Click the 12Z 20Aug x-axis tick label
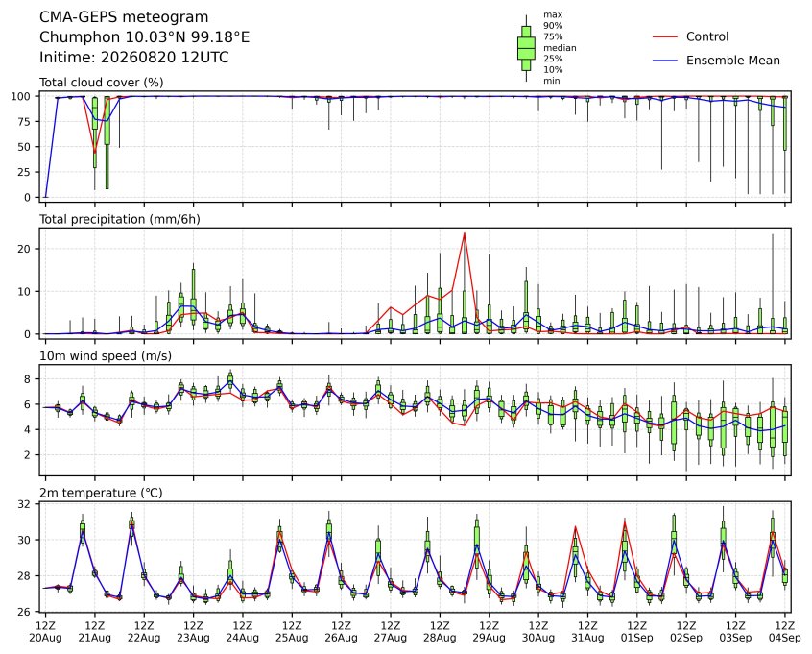The height and width of the screenshot is (654, 812). click(x=45, y=632)
